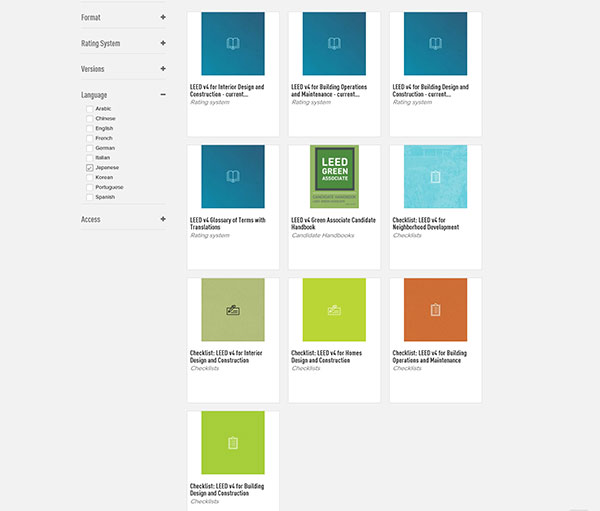Icon on Interior Design checklist tile
This screenshot has width=600, height=511.
click(233, 310)
